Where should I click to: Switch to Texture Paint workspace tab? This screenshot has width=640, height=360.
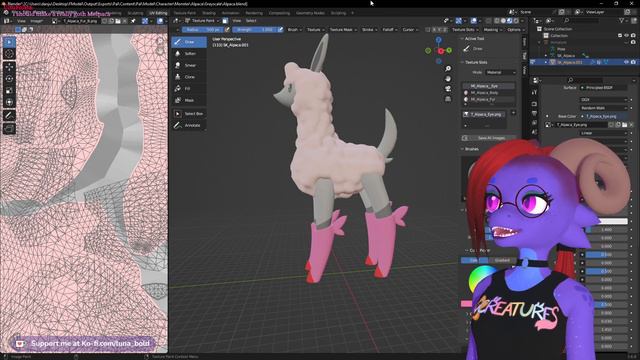click(185, 13)
